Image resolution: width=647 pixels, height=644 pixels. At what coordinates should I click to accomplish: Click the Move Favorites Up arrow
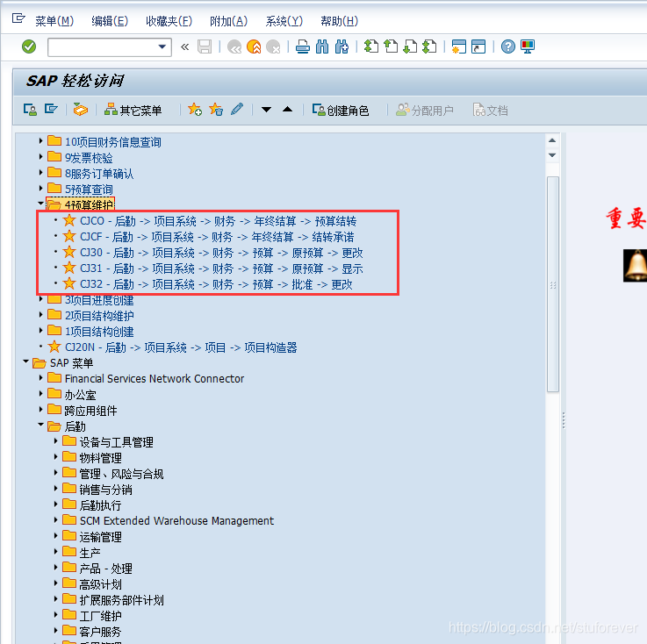(x=288, y=110)
